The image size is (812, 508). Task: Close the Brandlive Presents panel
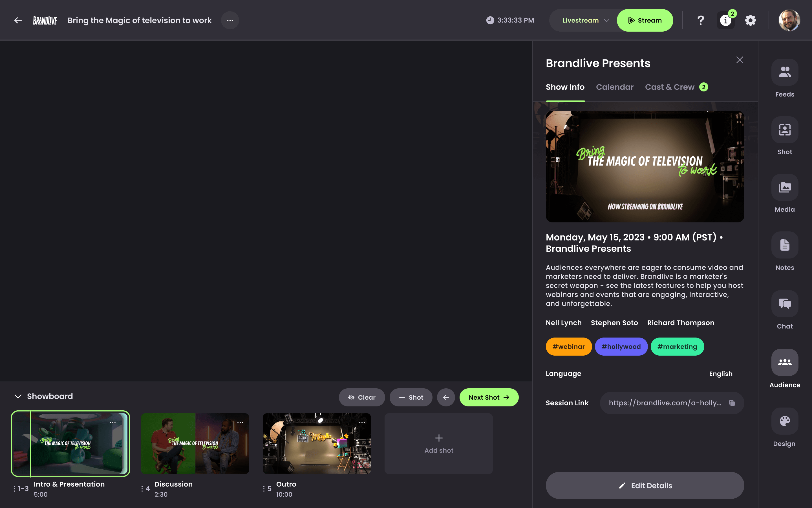(x=740, y=60)
